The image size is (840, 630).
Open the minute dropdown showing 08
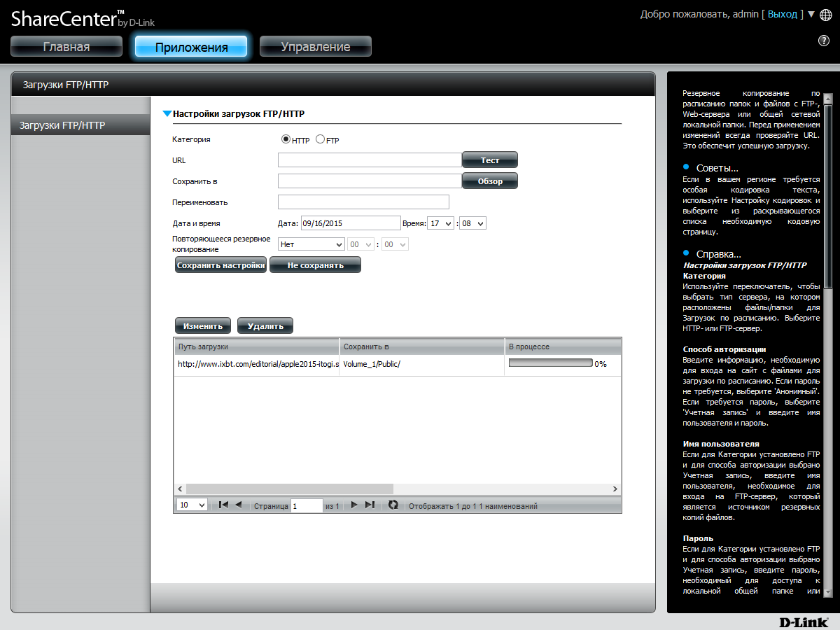click(x=472, y=223)
